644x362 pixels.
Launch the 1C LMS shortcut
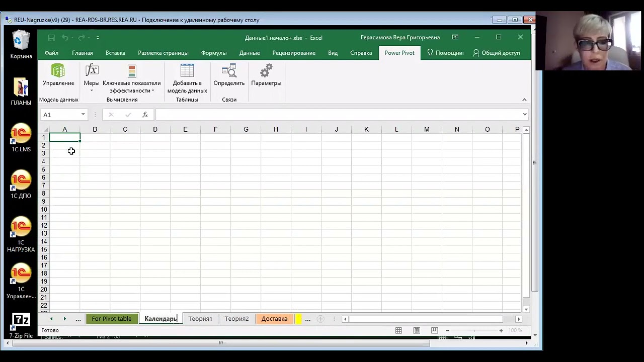pos(21,138)
